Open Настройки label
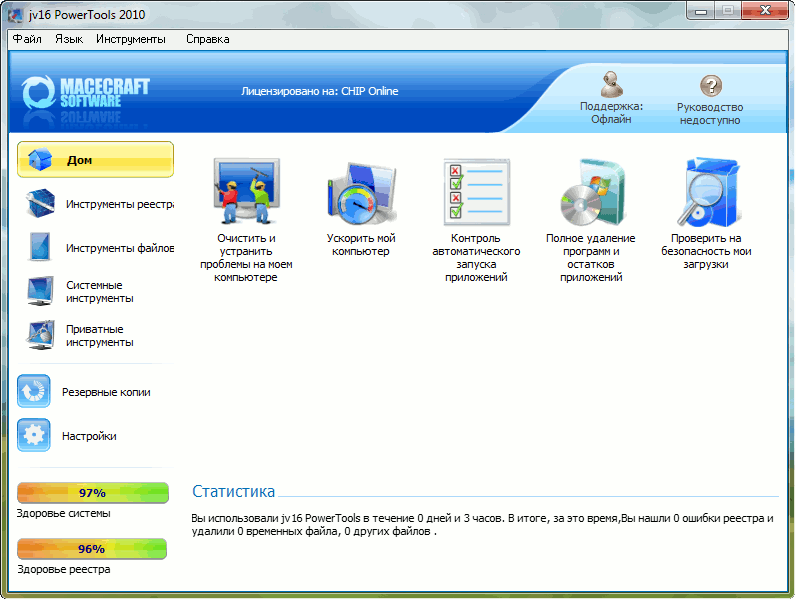Screen dimensions: 796x600 (89, 437)
